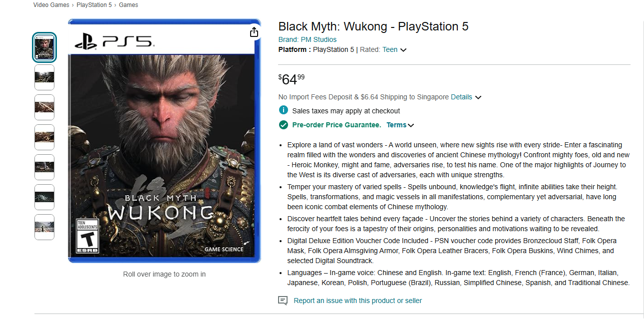Select the second screenshot thumbnail

click(44, 77)
